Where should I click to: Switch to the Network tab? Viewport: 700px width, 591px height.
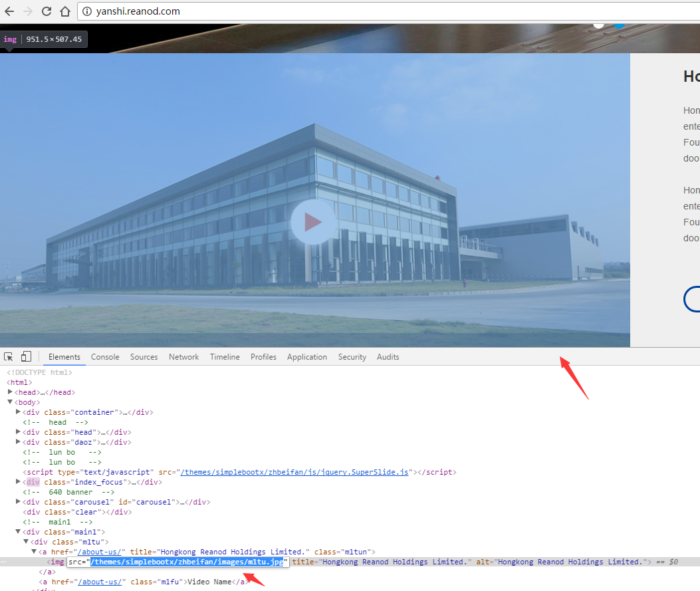[183, 356]
